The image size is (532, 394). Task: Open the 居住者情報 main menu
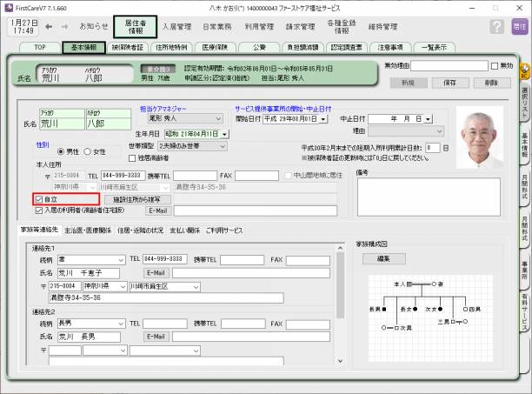click(135, 26)
